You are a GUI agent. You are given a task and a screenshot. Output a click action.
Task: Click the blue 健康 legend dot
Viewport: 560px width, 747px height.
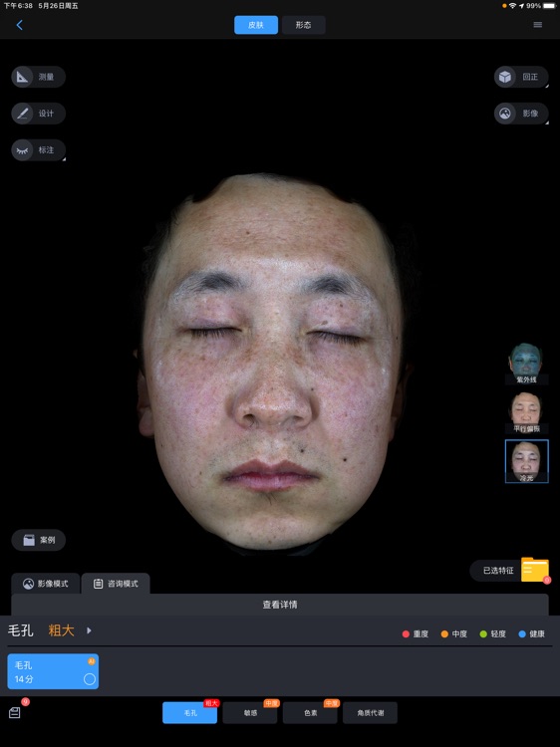[522, 634]
